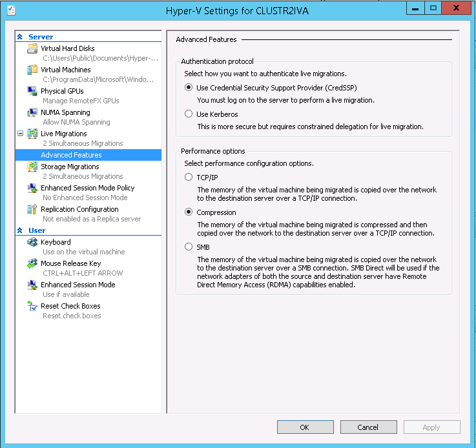Open Keyboard user settings
Viewport: 476px width, 448px height.
click(56, 242)
